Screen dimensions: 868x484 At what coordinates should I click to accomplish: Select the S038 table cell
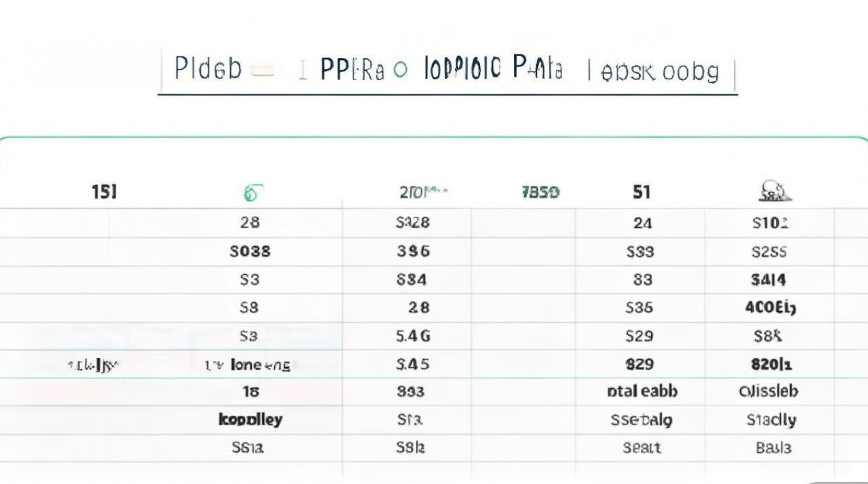pos(250,252)
